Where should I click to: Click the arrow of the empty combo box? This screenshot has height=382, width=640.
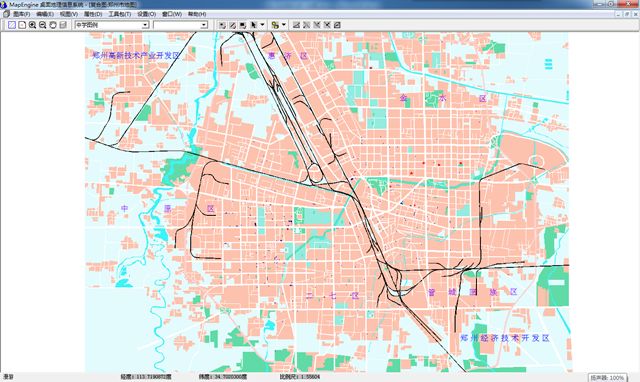204,25
